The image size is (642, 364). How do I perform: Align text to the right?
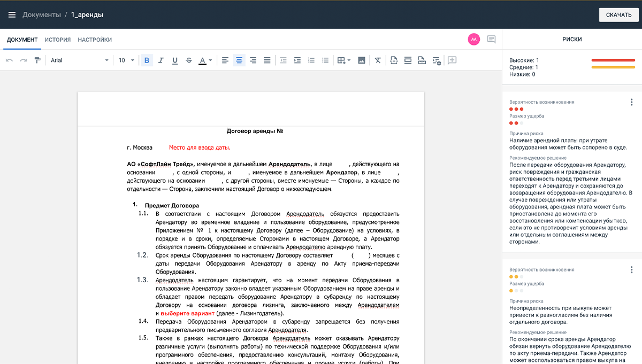[253, 60]
